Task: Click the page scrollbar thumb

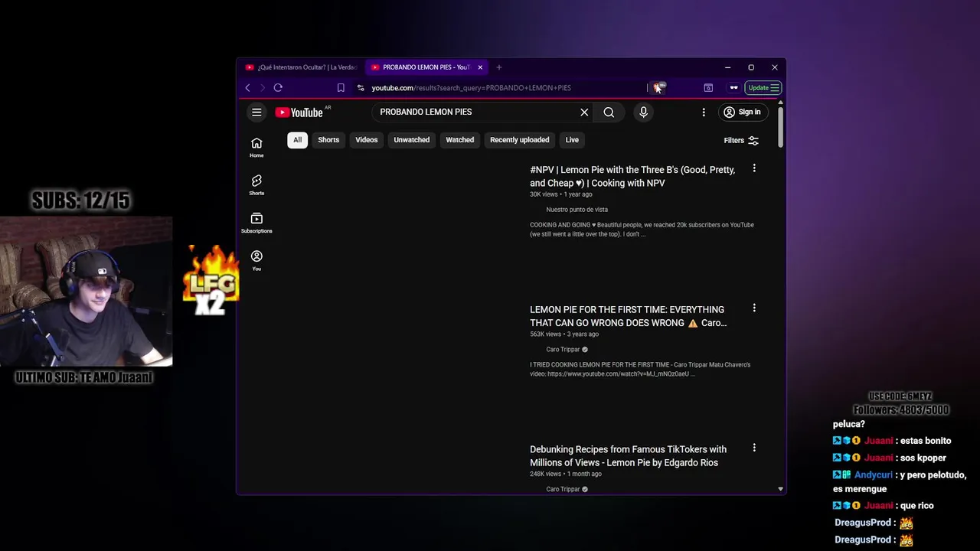Action: tap(780, 128)
